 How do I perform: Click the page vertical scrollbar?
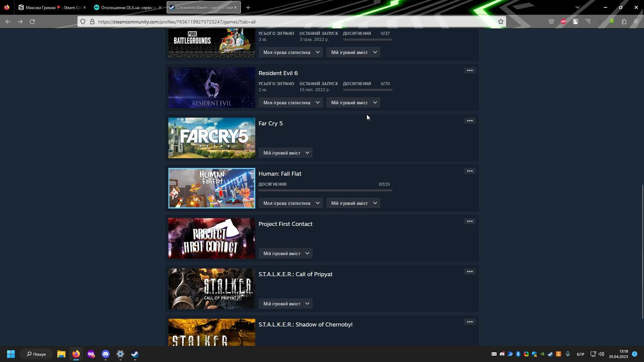point(643,251)
